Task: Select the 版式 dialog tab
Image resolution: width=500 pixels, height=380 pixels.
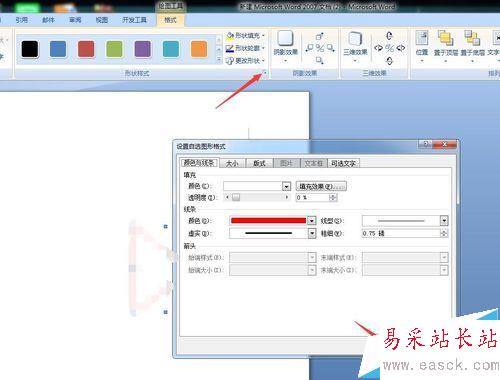Action: point(259,163)
